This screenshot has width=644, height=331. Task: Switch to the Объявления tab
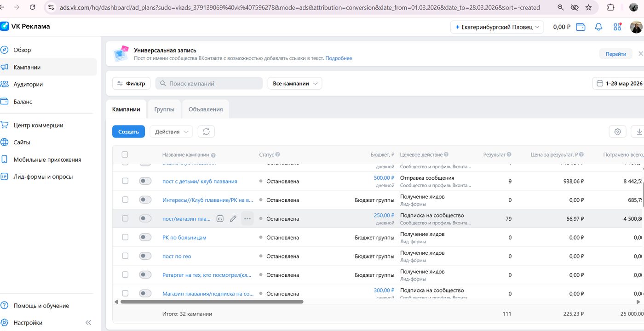pyautogui.click(x=206, y=109)
